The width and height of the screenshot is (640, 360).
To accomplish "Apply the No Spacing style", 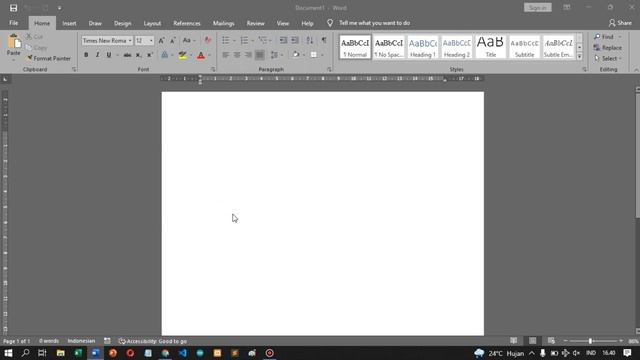I will tap(389, 47).
